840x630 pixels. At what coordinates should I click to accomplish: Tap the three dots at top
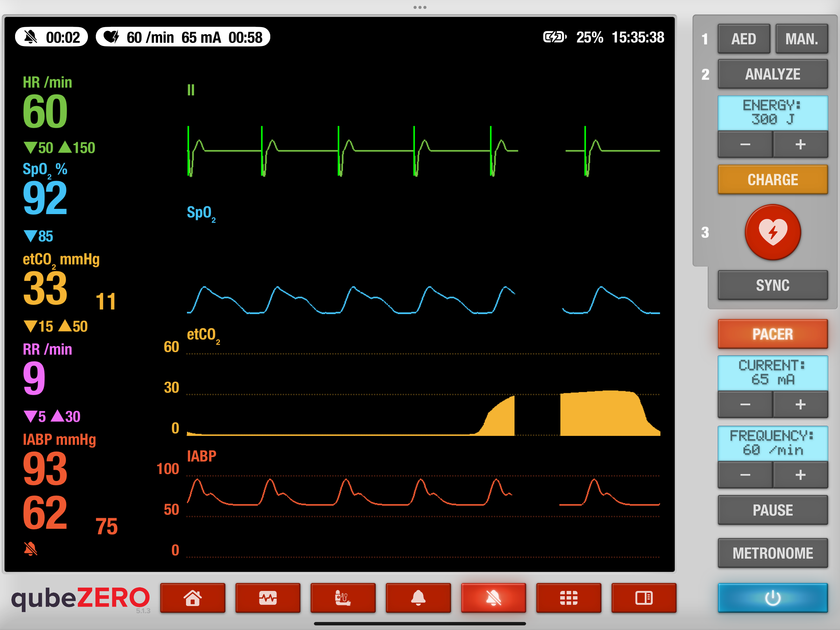pyautogui.click(x=420, y=7)
